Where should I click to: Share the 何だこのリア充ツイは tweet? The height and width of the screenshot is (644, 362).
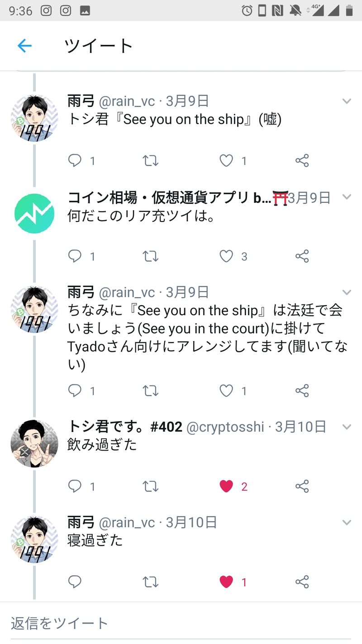coord(302,256)
